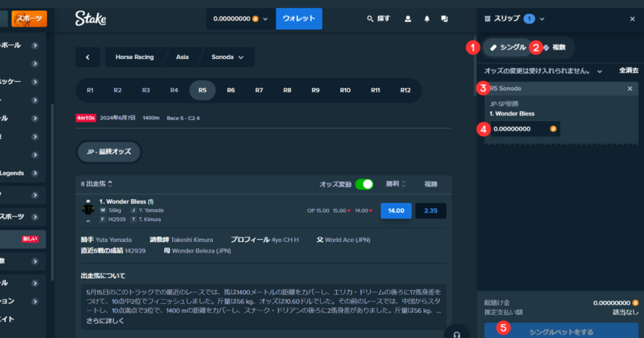The height and width of the screenshot is (338, 644).
Task: Toggle the オッズ変動 switch
Action: 364,184
